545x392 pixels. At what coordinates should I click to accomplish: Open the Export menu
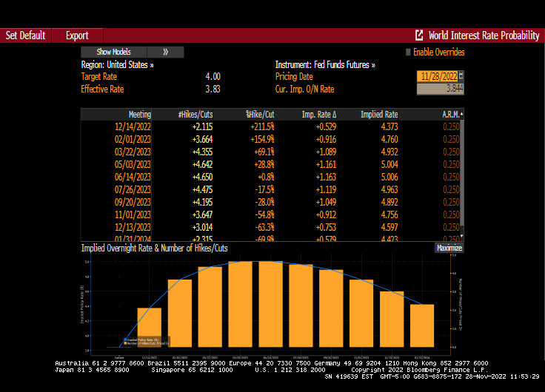[77, 36]
